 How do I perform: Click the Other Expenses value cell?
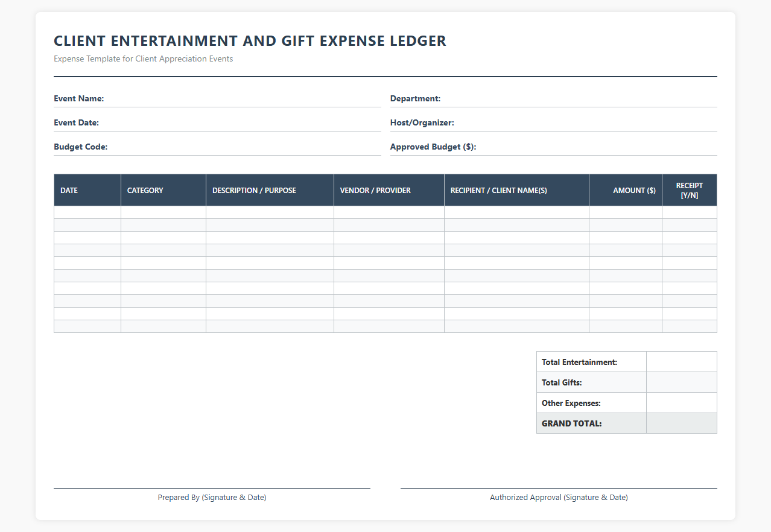[x=682, y=403]
